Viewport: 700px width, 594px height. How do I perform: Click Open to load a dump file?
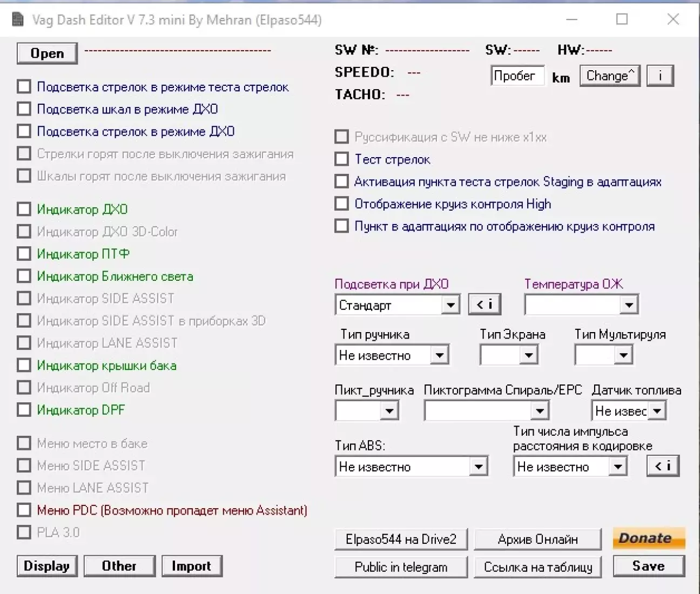47,53
